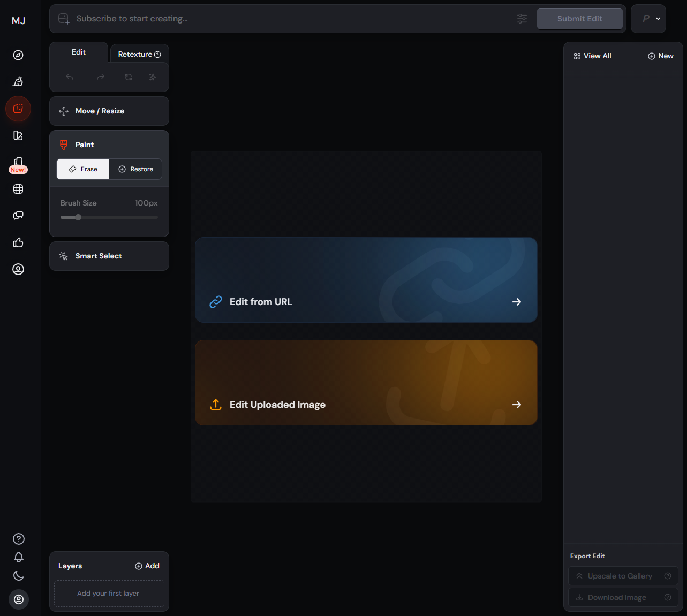Adjust the Brush Size slider

pyautogui.click(x=78, y=217)
